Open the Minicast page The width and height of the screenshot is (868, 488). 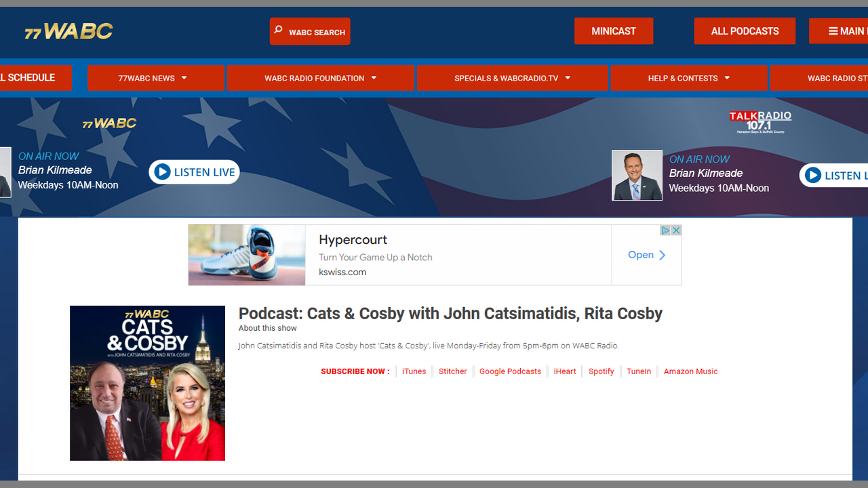point(613,31)
